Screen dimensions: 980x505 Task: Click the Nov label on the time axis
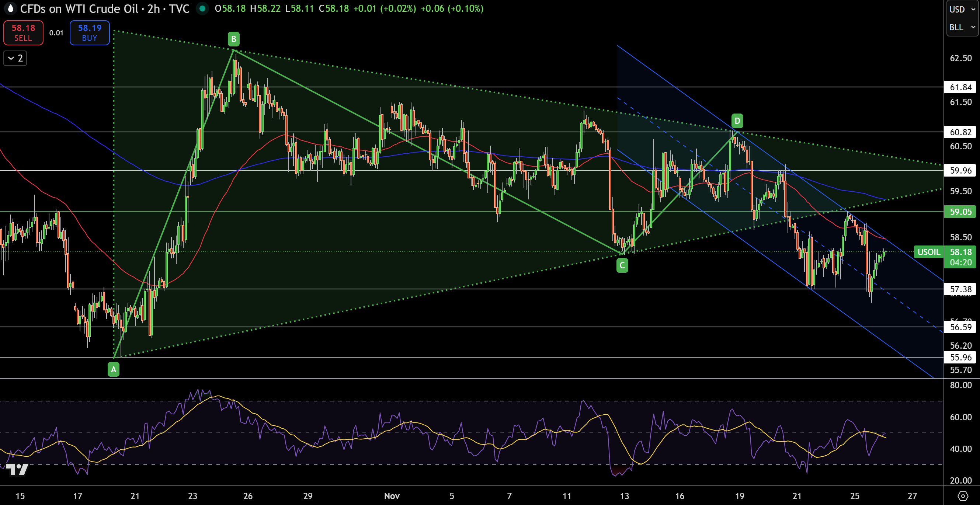[392, 496]
